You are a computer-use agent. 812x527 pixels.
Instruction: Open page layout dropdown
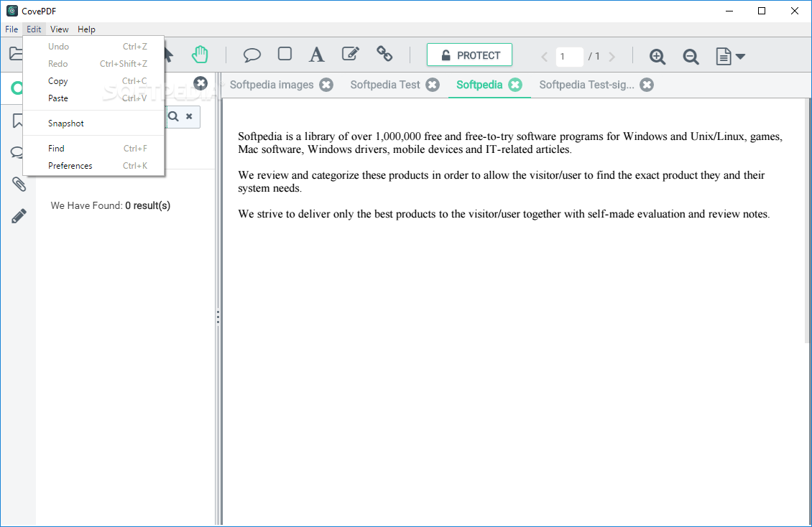(730, 57)
